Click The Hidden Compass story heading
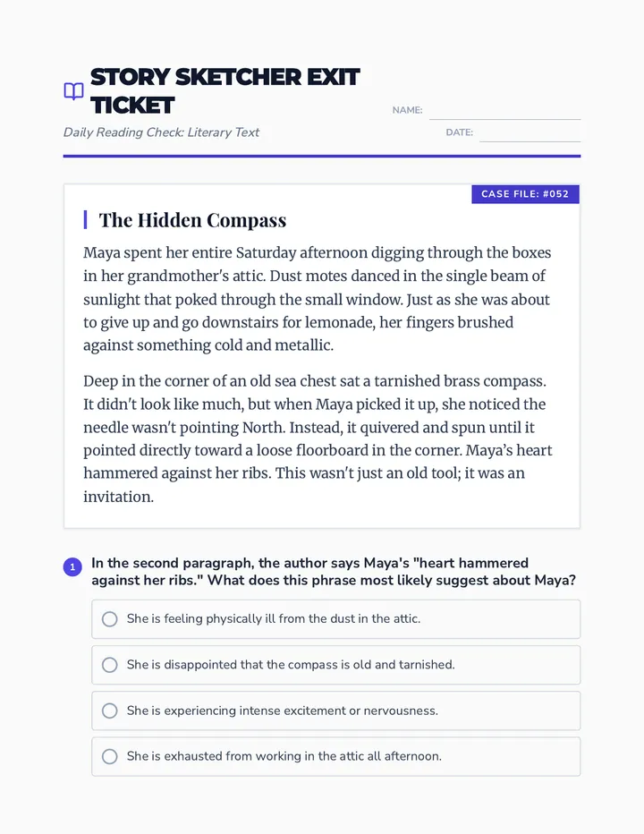The height and width of the screenshot is (834, 644). click(x=192, y=220)
